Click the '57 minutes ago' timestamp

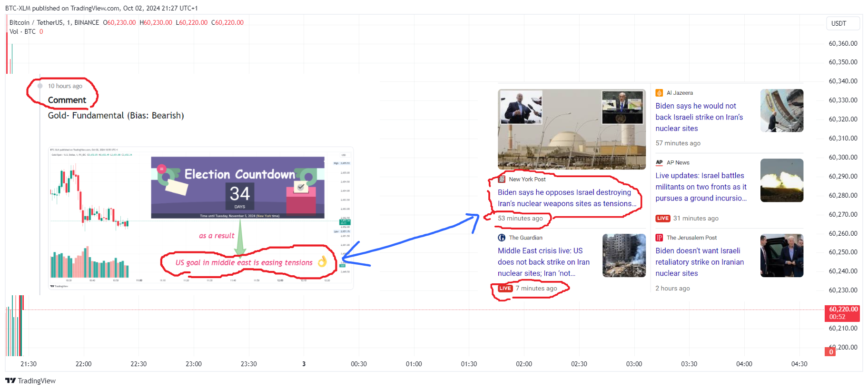coord(678,143)
